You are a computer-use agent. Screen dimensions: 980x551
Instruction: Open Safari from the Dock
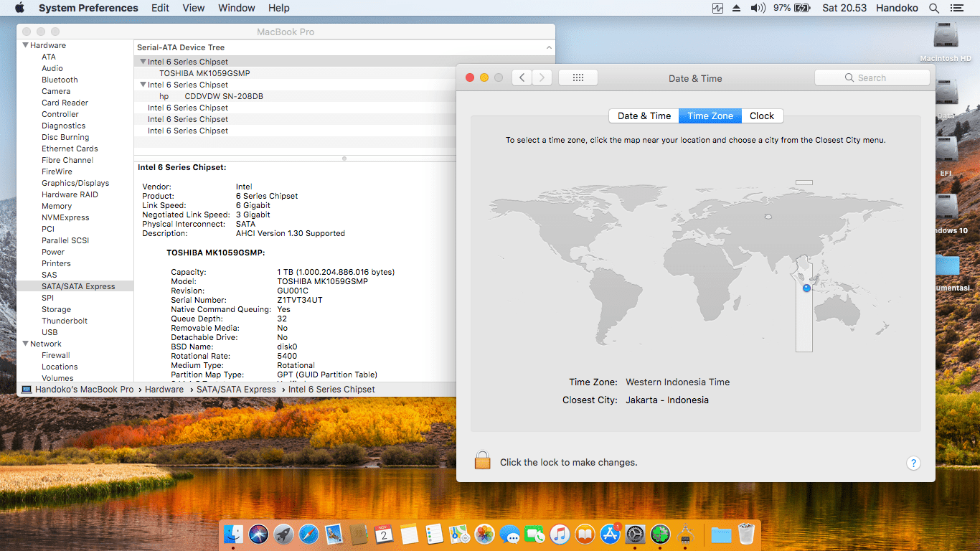(x=308, y=534)
